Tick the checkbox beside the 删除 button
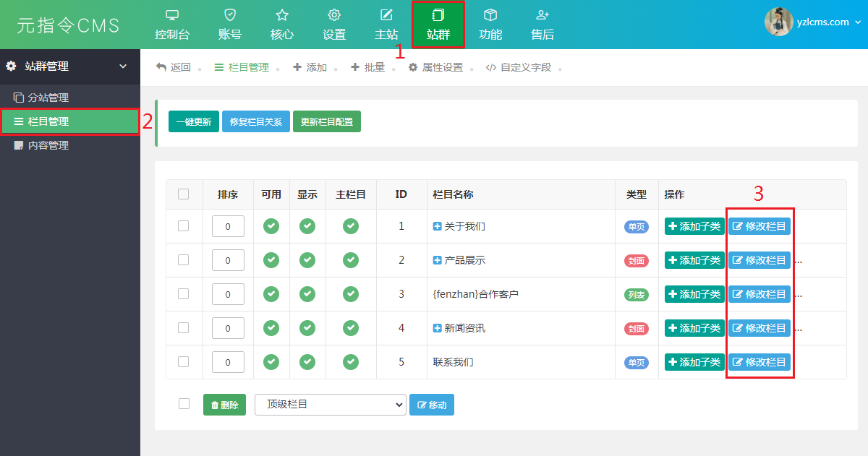 click(184, 403)
